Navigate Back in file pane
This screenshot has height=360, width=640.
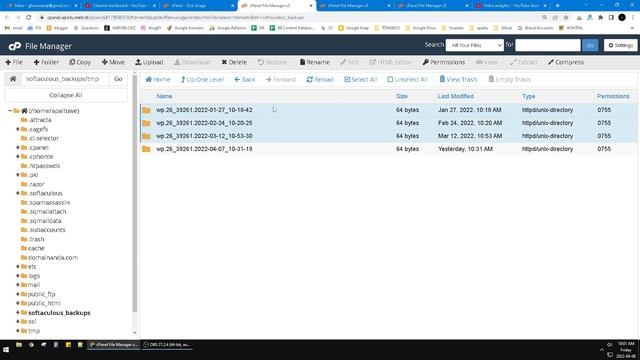tap(244, 79)
